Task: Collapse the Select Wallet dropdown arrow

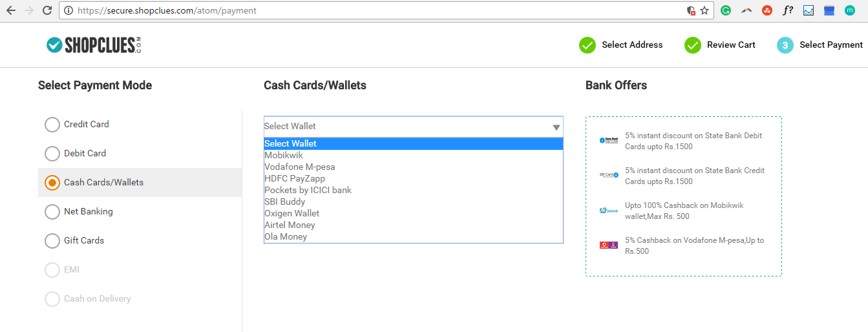Action: click(556, 127)
